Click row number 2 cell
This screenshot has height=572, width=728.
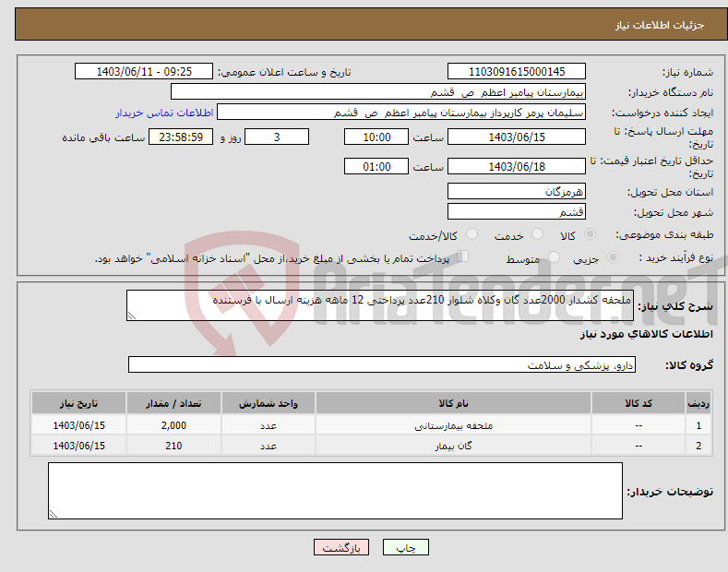pyautogui.click(x=698, y=446)
